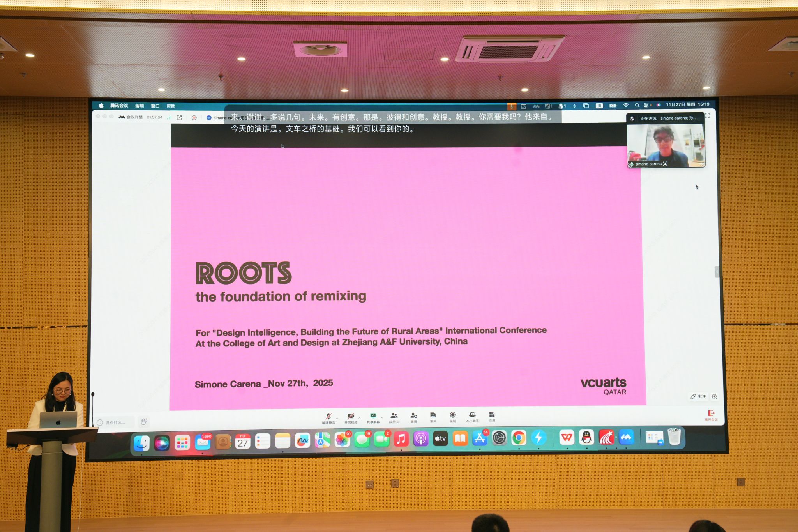Image resolution: width=798 pixels, height=532 pixels.
Task: Expand the arrow beside 共享屏幕
Action: [x=381, y=417]
